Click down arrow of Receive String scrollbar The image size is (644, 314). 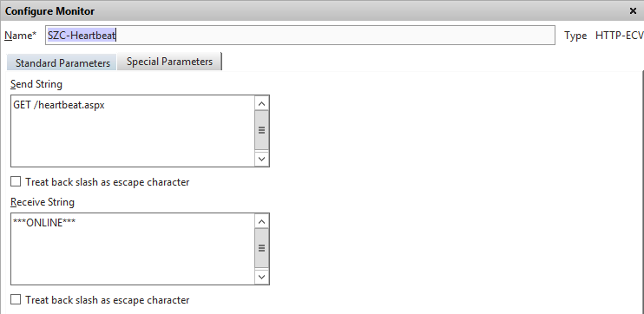coord(261,277)
